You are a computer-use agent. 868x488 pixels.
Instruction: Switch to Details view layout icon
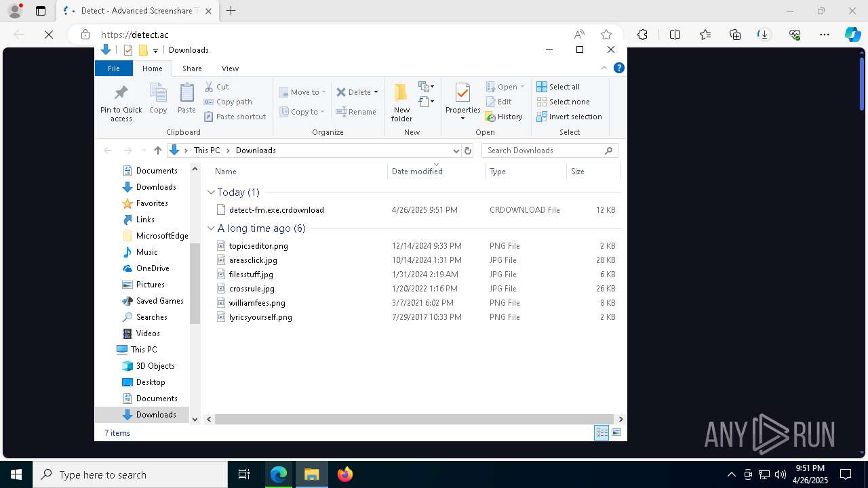tap(601, 432)
